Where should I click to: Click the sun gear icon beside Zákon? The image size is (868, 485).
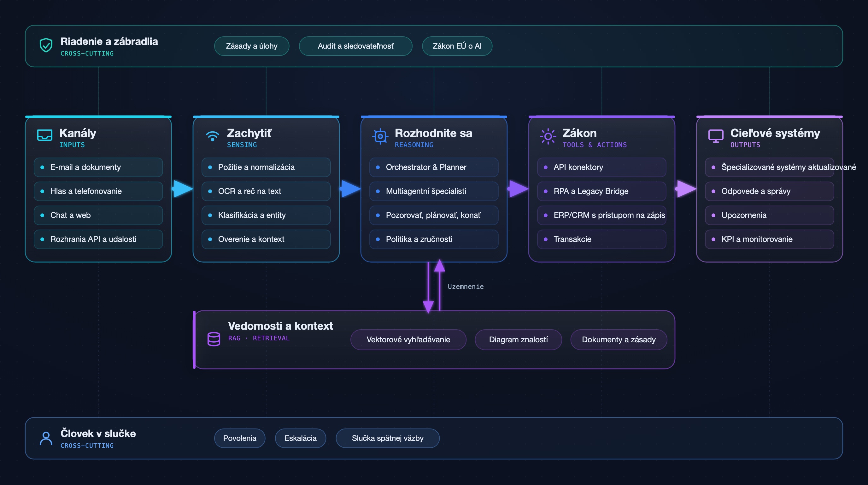(548, 136)
